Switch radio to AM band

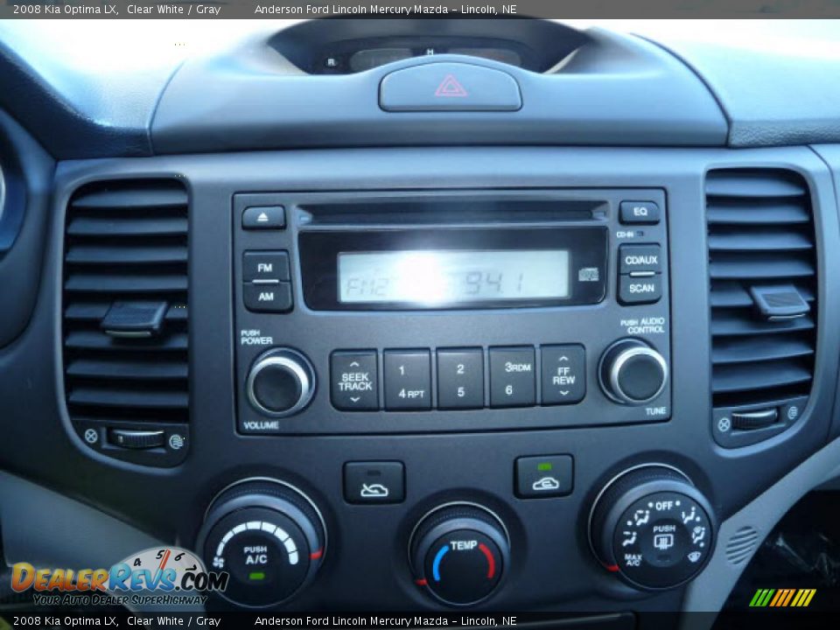(267, 297)
